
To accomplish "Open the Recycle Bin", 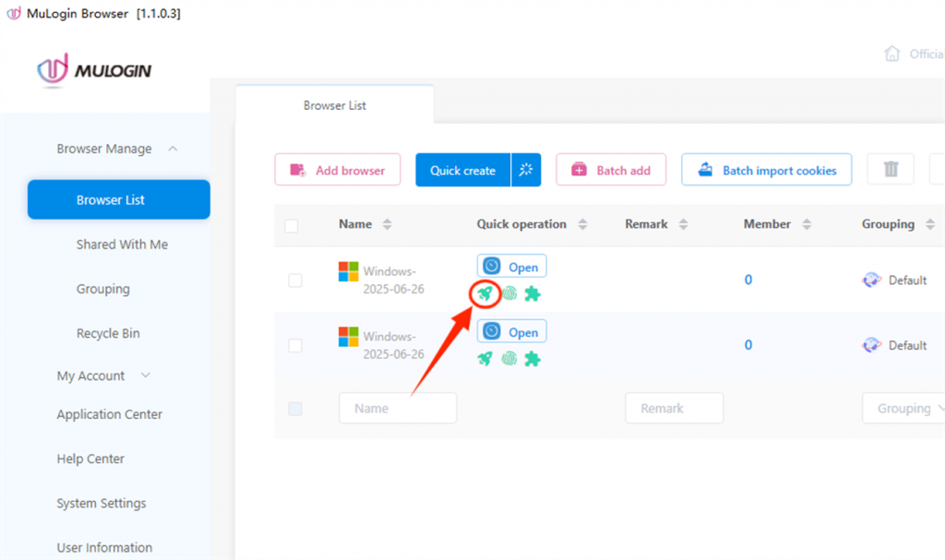I will coord(108,333).
